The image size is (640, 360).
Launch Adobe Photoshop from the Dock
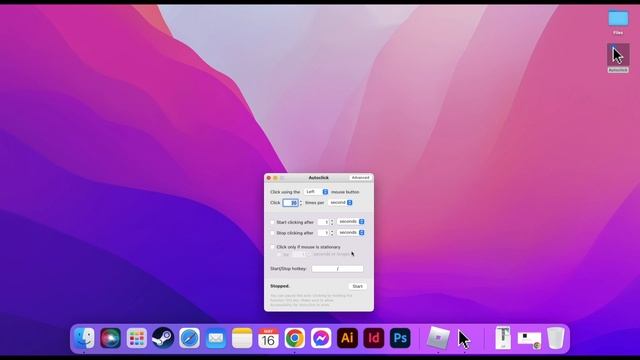point(400,338)
